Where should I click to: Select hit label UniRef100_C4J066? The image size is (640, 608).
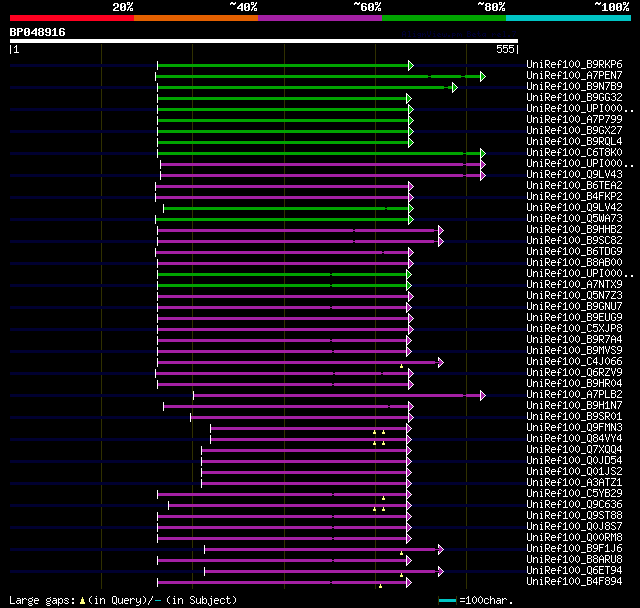click(574, 362)
